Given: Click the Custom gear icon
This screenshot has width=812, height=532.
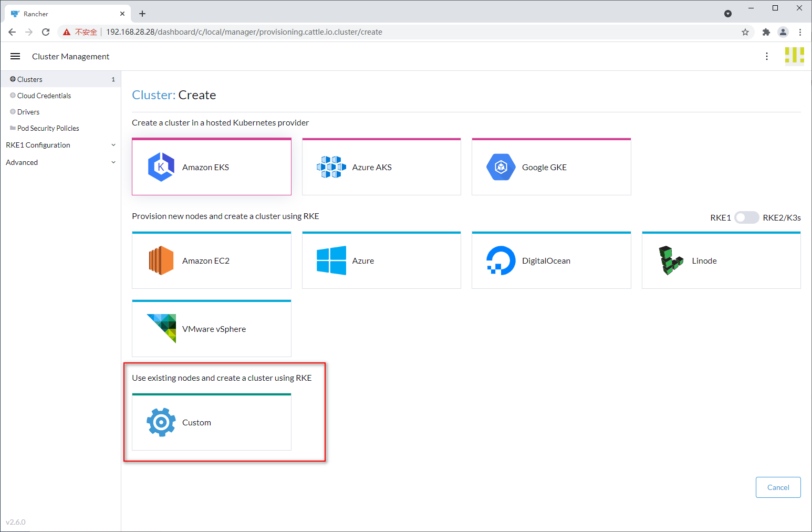Looking at the screenshot, I should [x=161, y=422].
